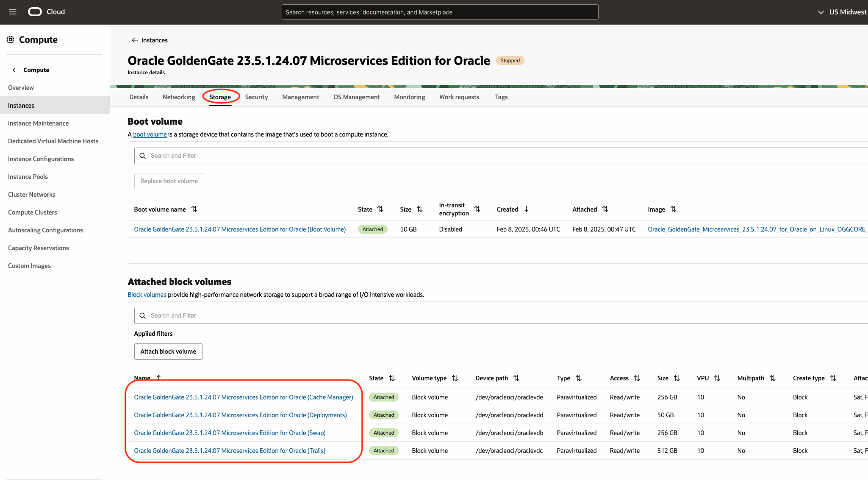Open the Monitoring tab
868x480 pixels.
[x=409, y=97]
